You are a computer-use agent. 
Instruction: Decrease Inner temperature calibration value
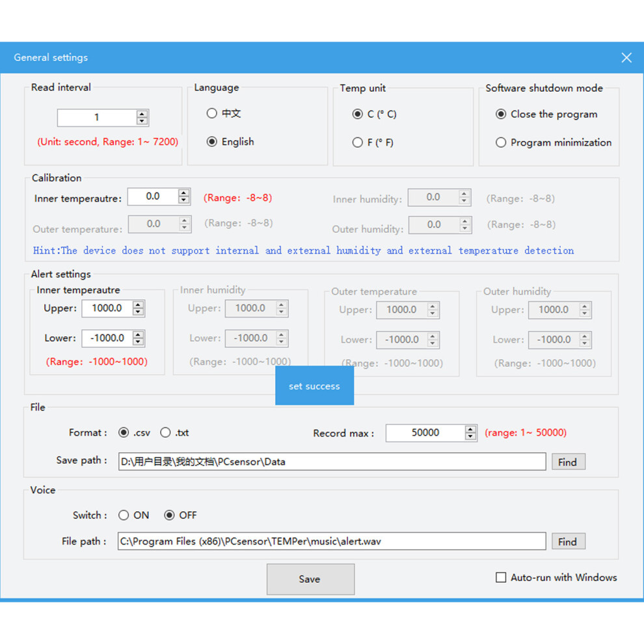coord(184,200)
